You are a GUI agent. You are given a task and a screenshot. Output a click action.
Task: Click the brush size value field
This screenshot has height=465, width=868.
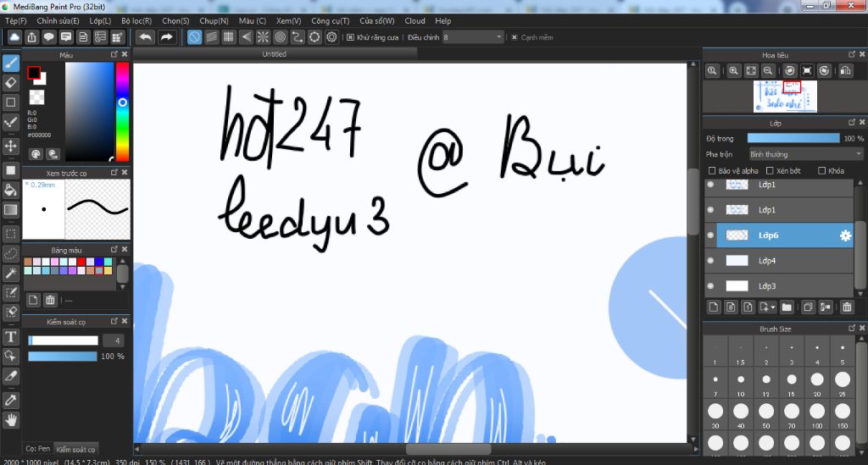(x=115, y=340)
